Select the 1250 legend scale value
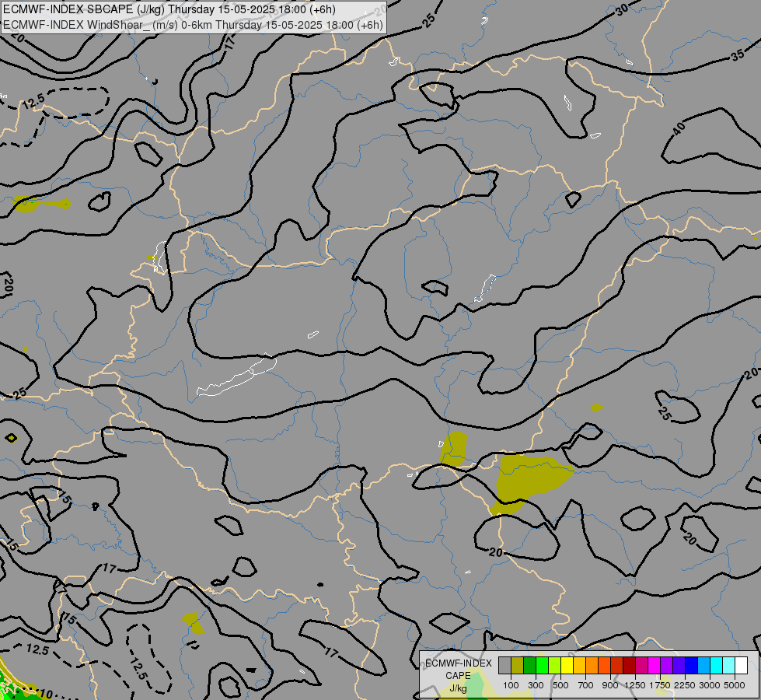Screen dimensions: 761x700 [635, 685]
